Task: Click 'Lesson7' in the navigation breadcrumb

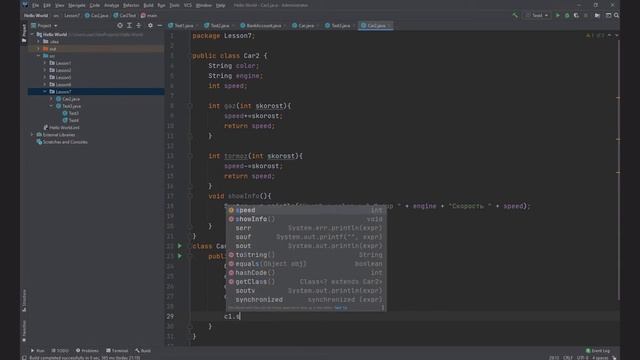Action: coord(72,15)
